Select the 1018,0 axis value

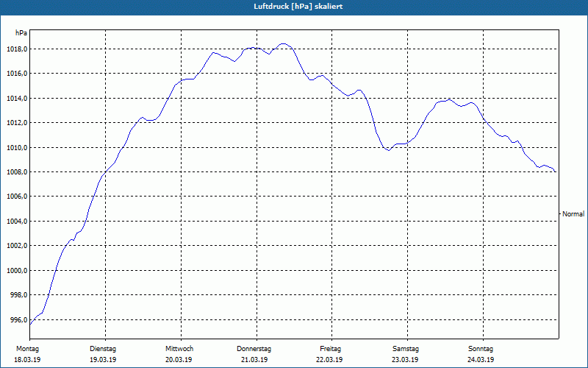coord(17,49)
